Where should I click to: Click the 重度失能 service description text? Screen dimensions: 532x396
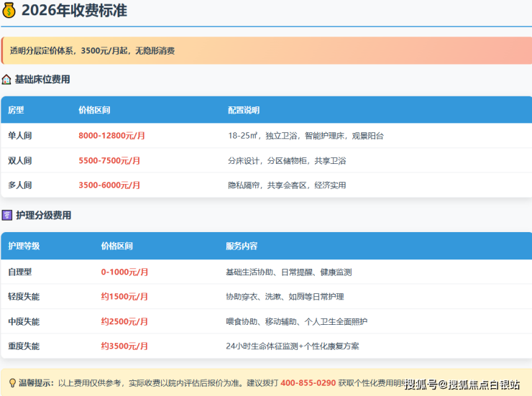pos(292,346)
